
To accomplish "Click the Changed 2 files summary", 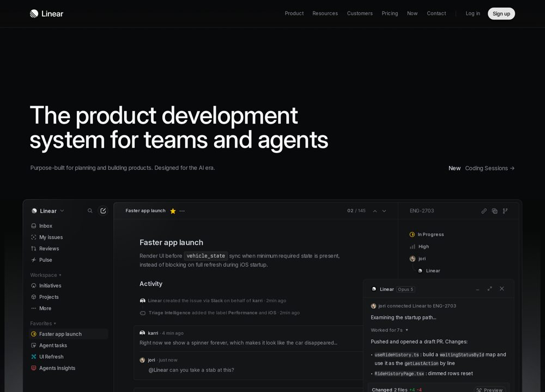I will 397,390.
